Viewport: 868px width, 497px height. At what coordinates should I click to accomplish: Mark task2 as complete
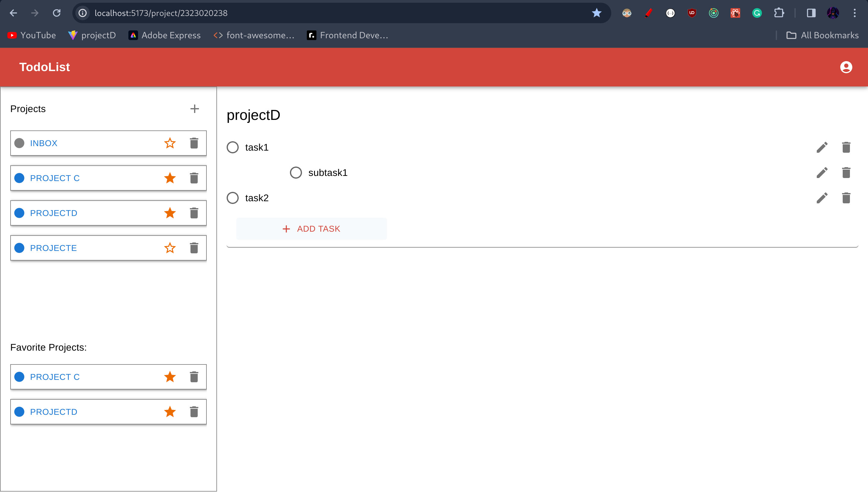point(233,198)
